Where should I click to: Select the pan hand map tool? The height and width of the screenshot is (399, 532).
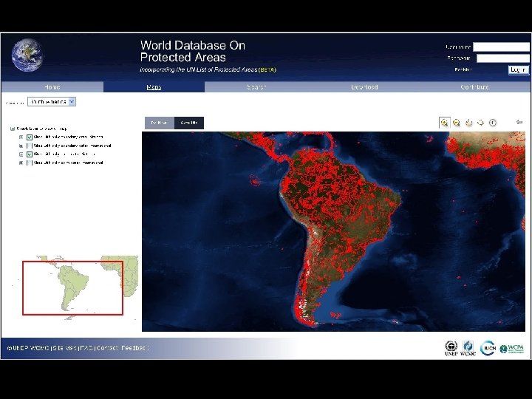click(x=468, y=123)
